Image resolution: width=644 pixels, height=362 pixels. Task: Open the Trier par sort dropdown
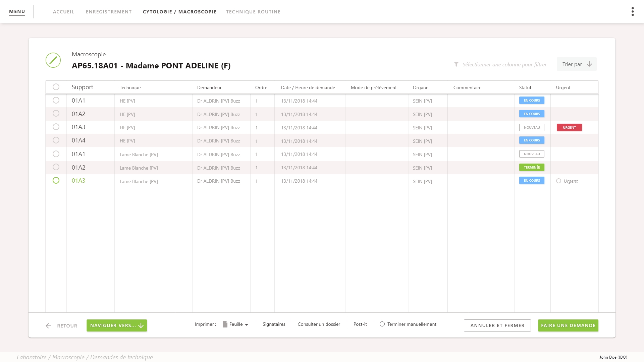pyautogui.click(x=577, y=64)
